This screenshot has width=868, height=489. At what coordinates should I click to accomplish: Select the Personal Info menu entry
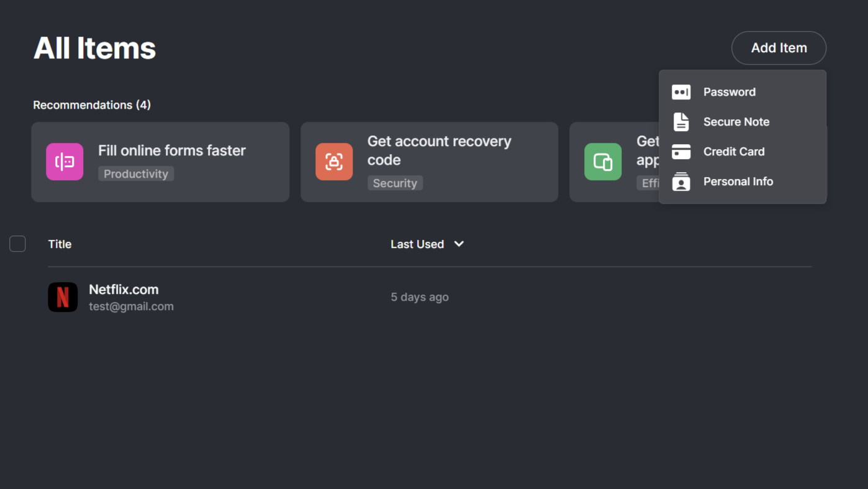point(743,181)
